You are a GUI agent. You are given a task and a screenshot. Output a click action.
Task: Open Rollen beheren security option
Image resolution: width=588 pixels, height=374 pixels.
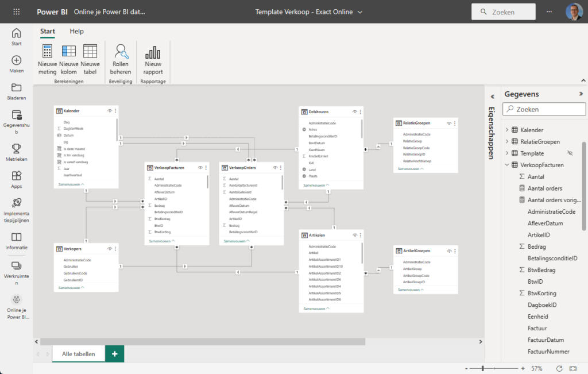(121, 60)
